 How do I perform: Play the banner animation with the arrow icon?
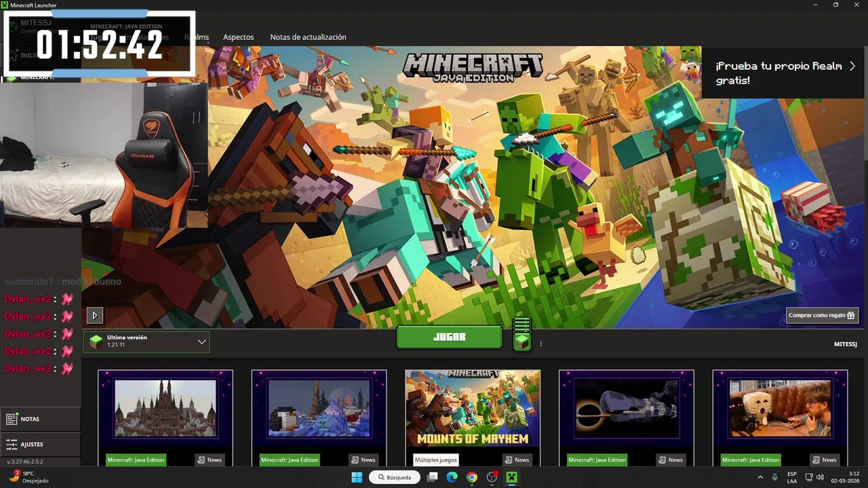coord(94,315)
